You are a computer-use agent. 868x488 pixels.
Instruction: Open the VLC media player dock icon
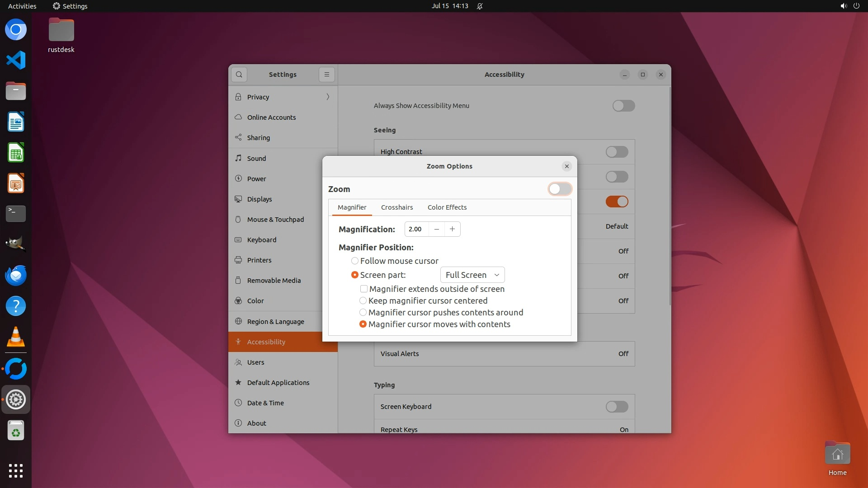click(16, 337)
